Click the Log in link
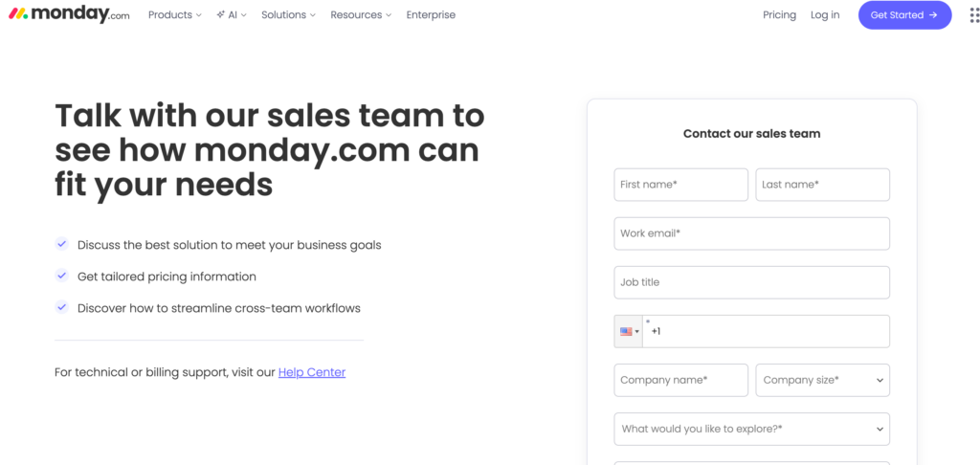 click(824, 15)
